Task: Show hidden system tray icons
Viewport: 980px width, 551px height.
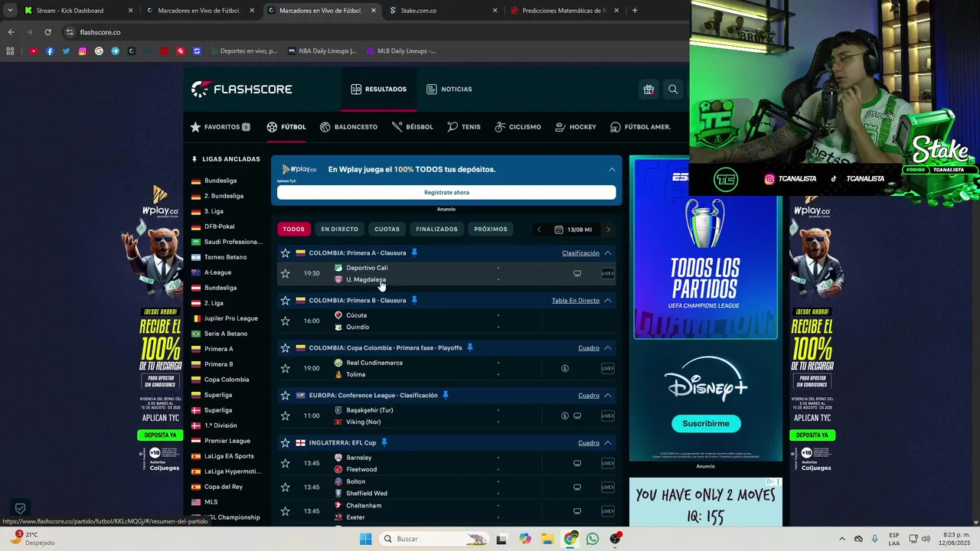Action: click(x=842, y=539)
